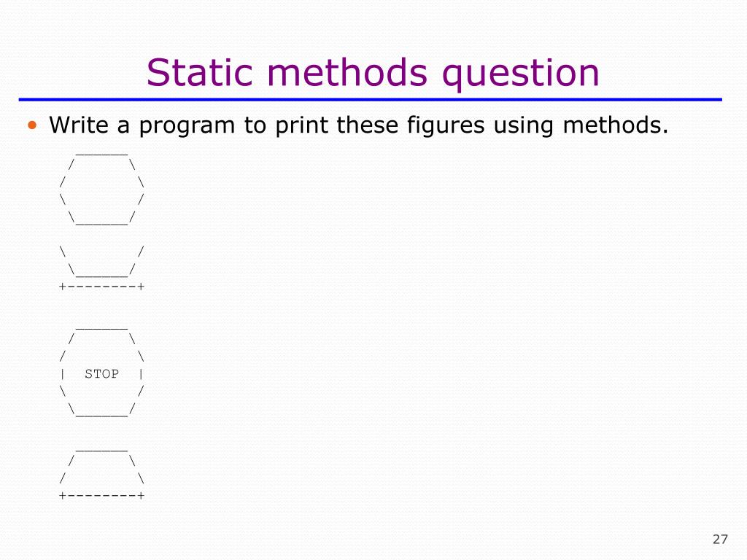This screenshot has height=560, width=747.
Task: Click the orange bullet point marker
Action: point(32,125)
